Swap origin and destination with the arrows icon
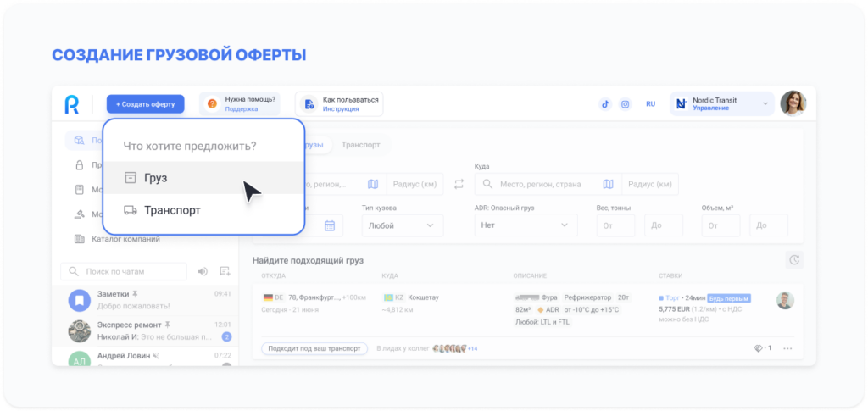 point(459,184)
